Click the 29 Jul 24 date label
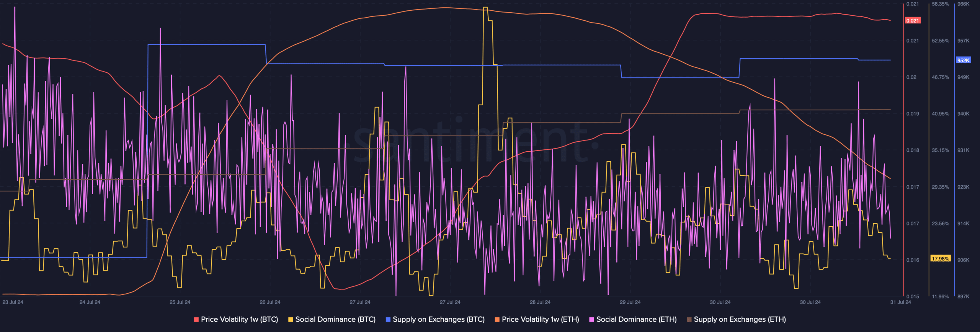This screenshot has width=980, height=332. pos(630,302)
